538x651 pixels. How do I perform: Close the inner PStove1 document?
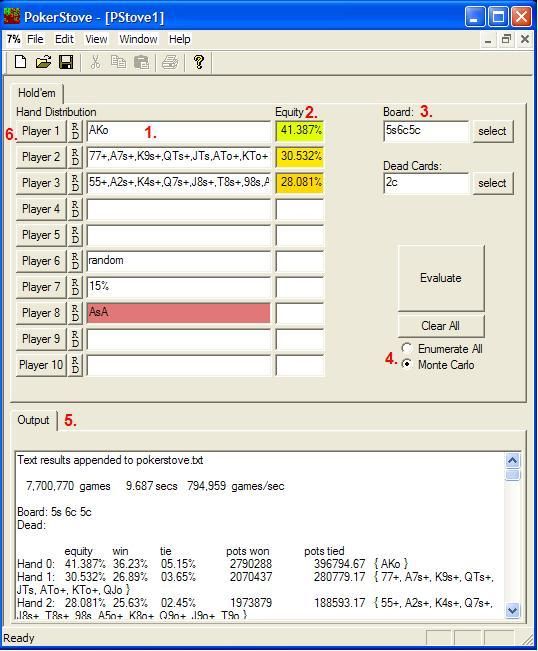pos(525,39)
